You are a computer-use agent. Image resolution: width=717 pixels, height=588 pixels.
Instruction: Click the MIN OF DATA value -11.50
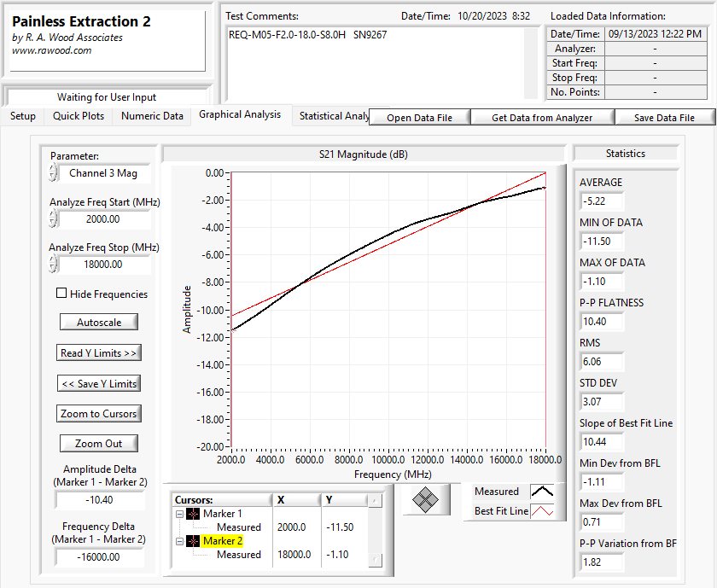click(601, 242)
